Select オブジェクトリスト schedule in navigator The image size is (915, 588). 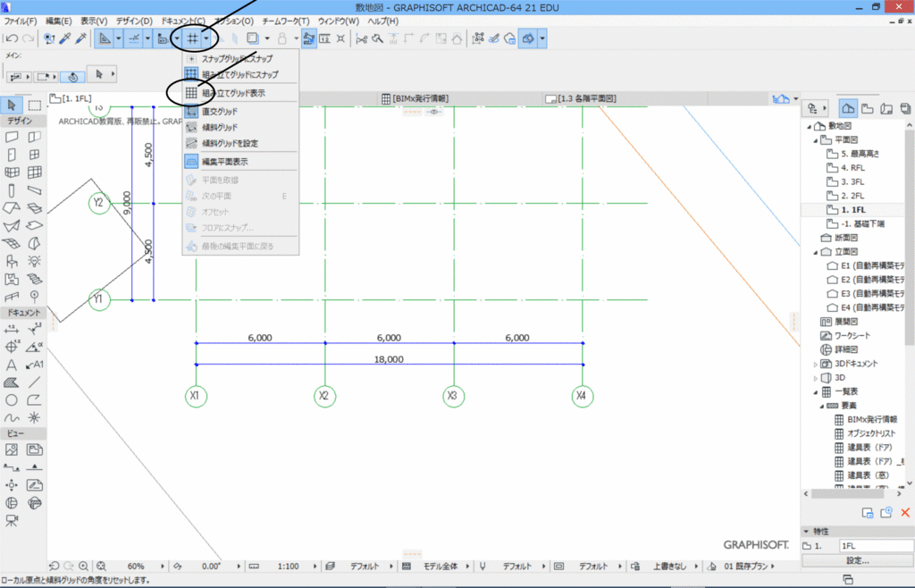click(871, 433)
